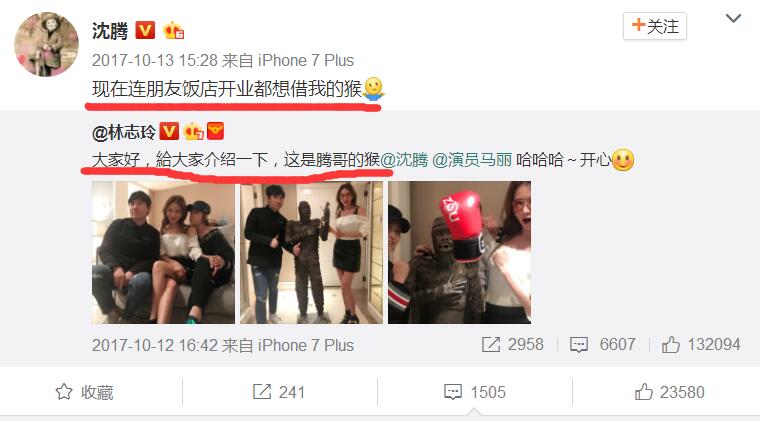Like the original post with 132094 likes
The image size is (760, 421).
(x=701, y=344)
